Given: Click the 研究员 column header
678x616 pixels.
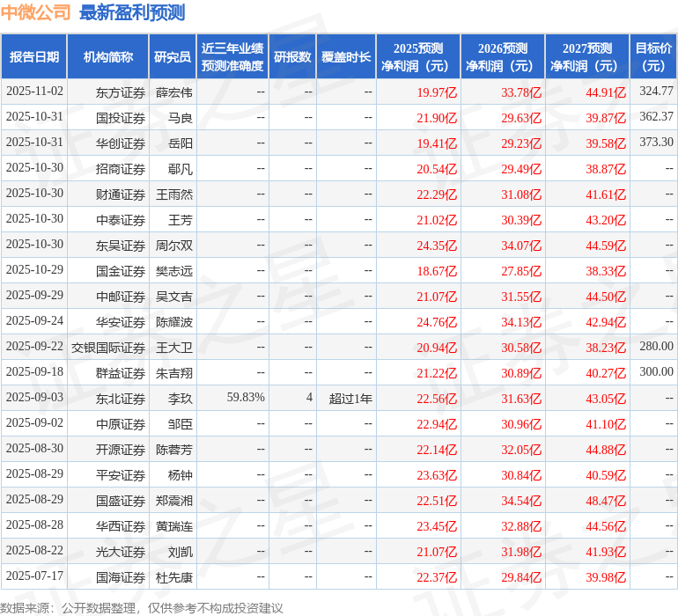Looking at the screenshot, I should [x=173, y=57].
